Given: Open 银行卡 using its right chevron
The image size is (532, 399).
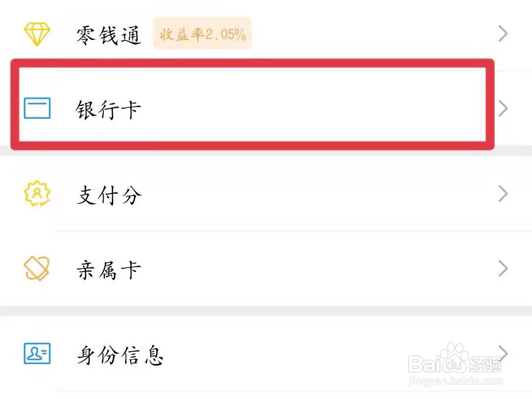Looking at the screenshot, I should coord(502,108).
